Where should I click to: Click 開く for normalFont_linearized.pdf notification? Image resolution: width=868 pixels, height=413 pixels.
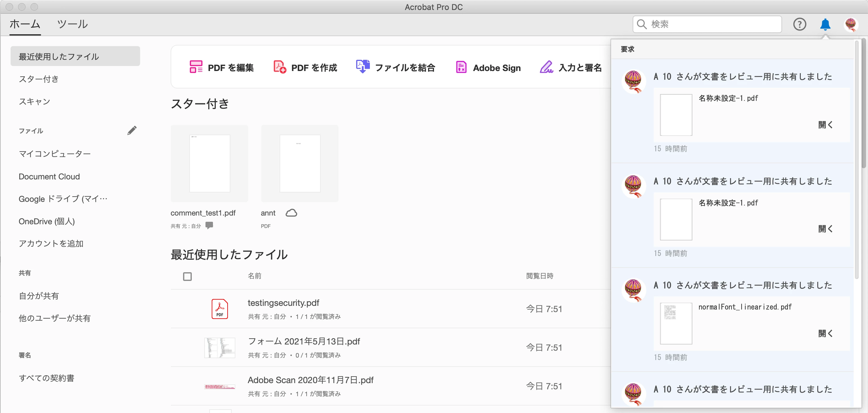(825, 334)
